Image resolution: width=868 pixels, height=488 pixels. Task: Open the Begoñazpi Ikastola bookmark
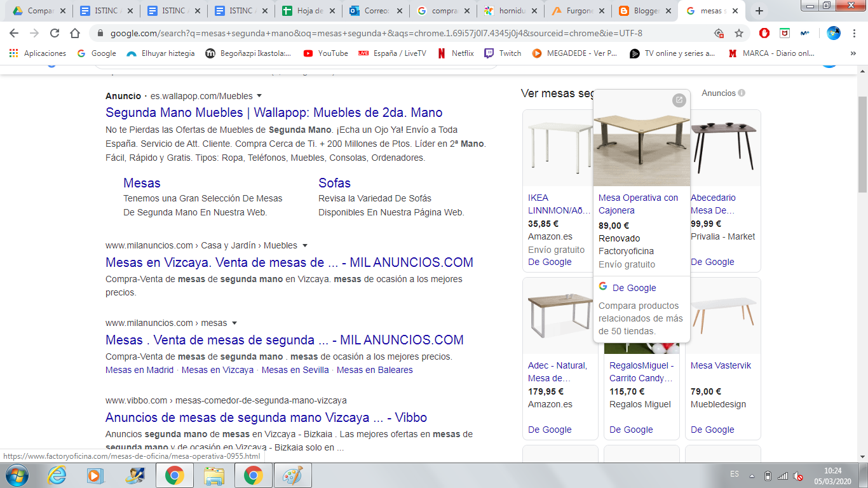pos(248,53)
